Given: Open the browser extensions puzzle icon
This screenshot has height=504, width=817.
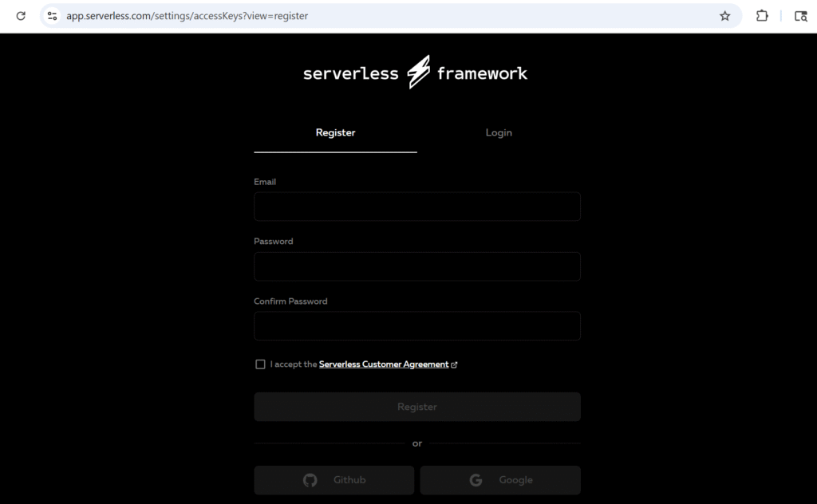Looking at the screenshot, I should point(762,16).
